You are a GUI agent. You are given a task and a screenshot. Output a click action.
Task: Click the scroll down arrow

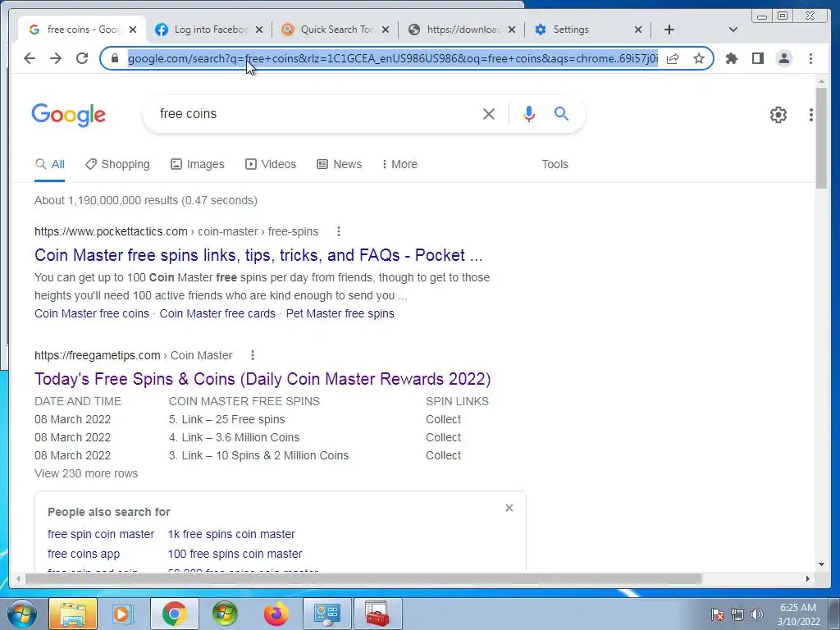click(821, 564)
